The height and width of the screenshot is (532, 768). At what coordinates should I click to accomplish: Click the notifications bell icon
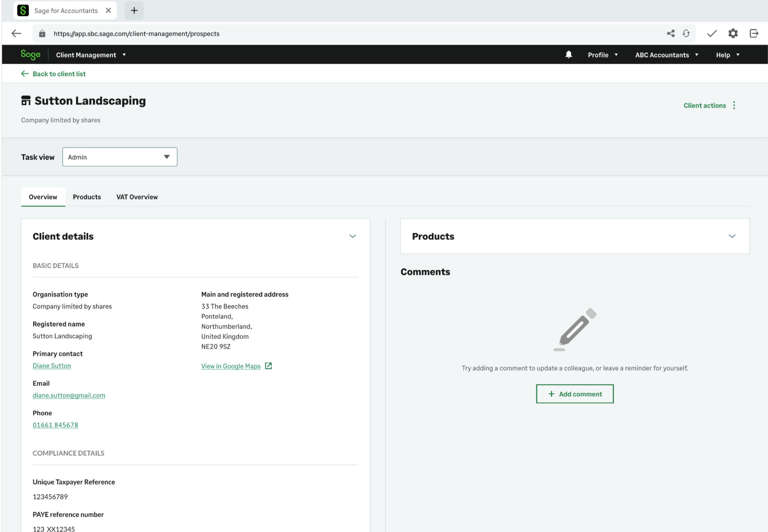point(568,55)
